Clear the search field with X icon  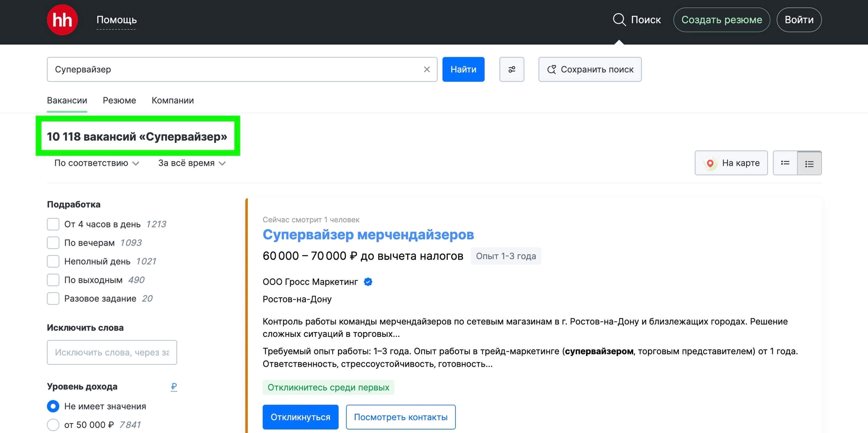[427, 69]
